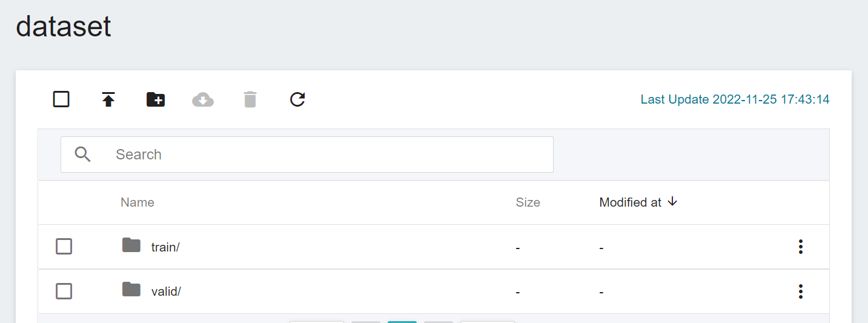Click the upload file icon
The height and width of the screenshot is (323, 868).
pyautogui.click(x=108, y=99)
